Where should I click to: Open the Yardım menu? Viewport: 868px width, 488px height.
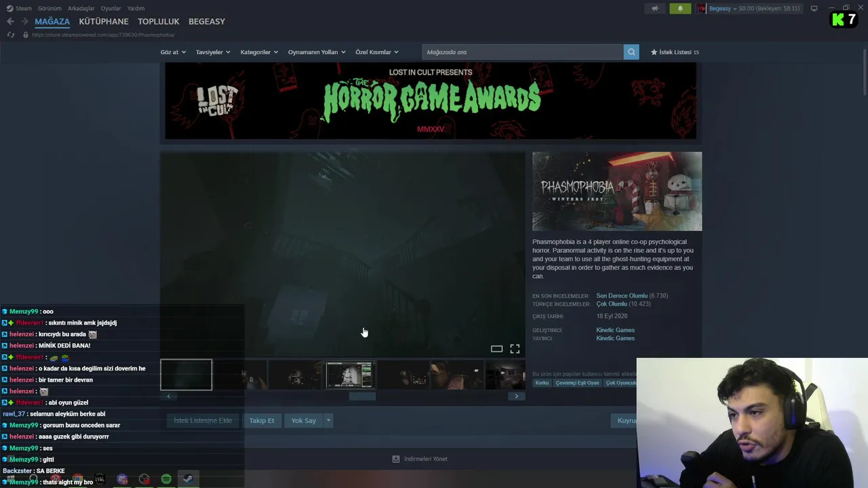(x=136, y=8)
